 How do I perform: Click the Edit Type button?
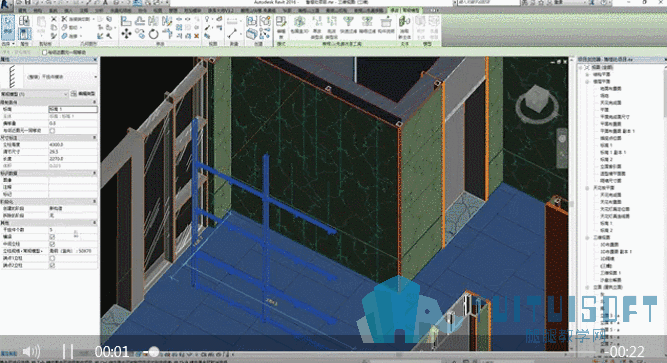pyautogui.click(x=84, y=94)
